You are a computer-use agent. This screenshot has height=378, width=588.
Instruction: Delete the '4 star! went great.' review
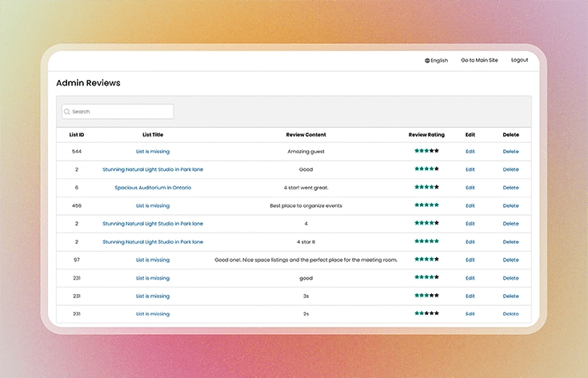pyautogui.click(x=510, y=187)
